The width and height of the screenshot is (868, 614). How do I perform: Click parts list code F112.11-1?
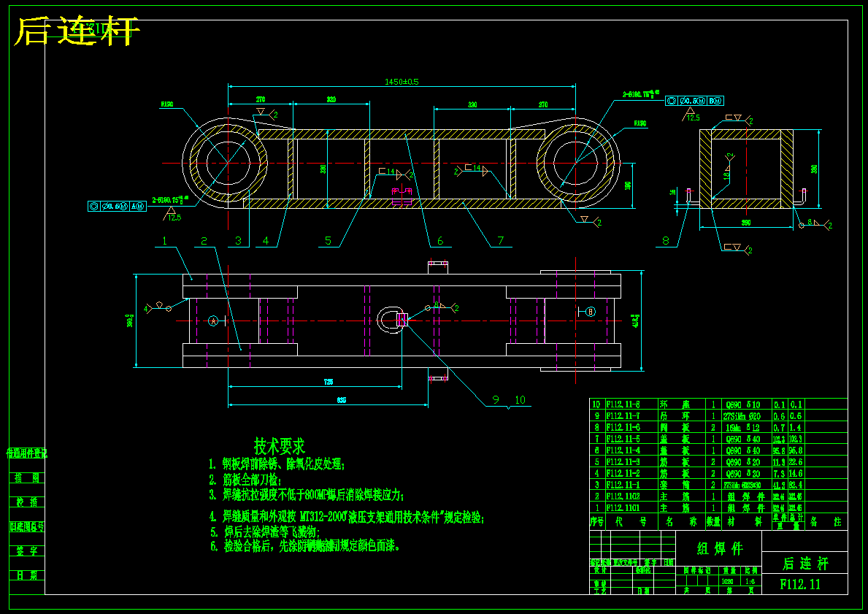click(x=623, y=485)
